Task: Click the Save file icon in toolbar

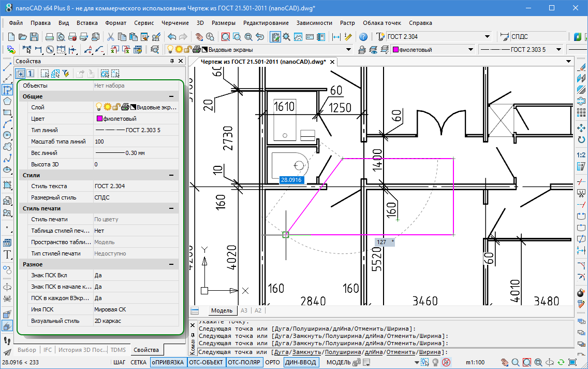Action: 34,37
